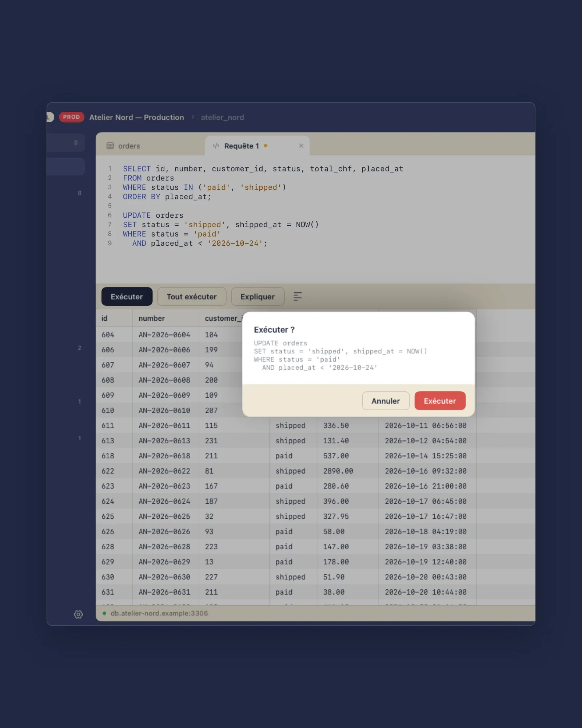
Task: Close the Requête 1 tab
Action: pyautogui.click(x=301, y=146)
